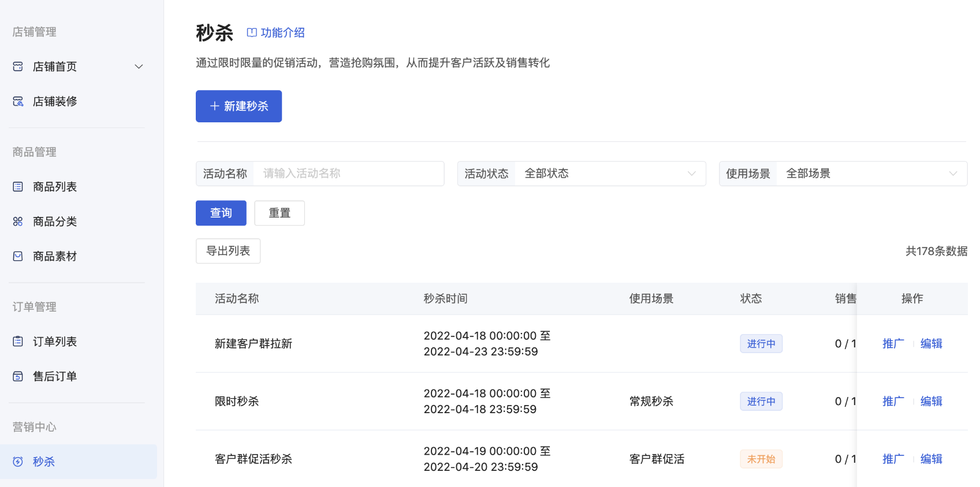Navigate to 订单列表
Image resolution: width=980 pixels, height=487 pixels.
tap(55, 342)
